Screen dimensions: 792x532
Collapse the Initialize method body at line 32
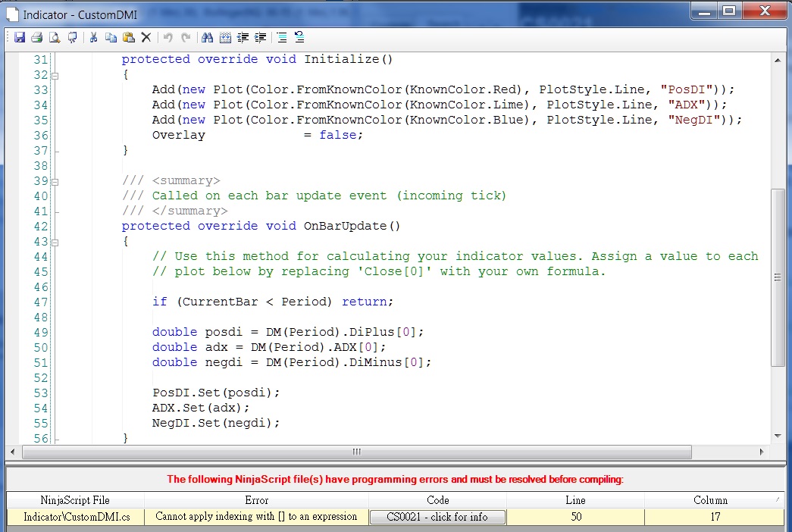coord(55,76)
